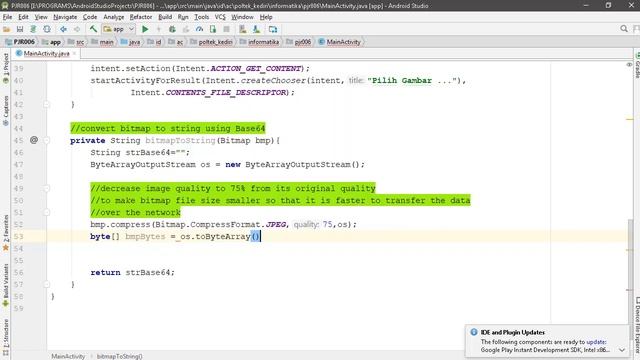The width and height of the screenshot is (640, 360).
Task: Open AVD Manager icon
Action: [x=243, y=29]
